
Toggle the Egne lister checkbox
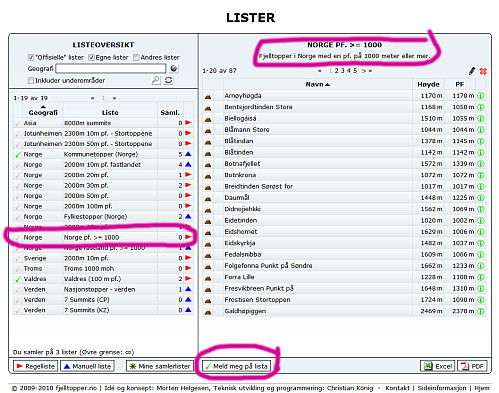coord(91,58)
